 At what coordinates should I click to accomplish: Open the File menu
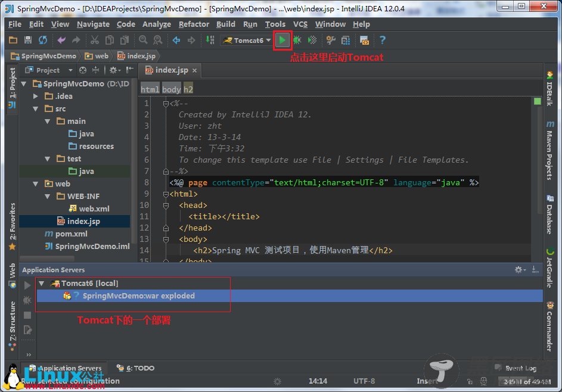point(15,24)
